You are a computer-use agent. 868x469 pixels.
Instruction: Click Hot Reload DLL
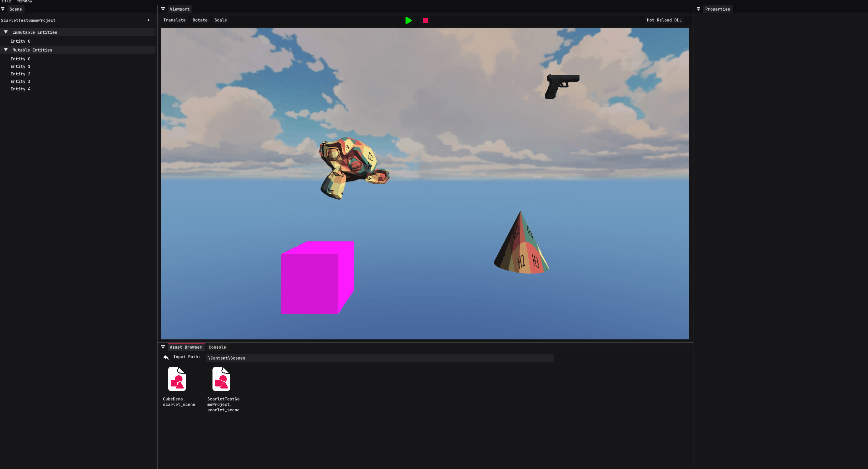[x=664, y=20]
